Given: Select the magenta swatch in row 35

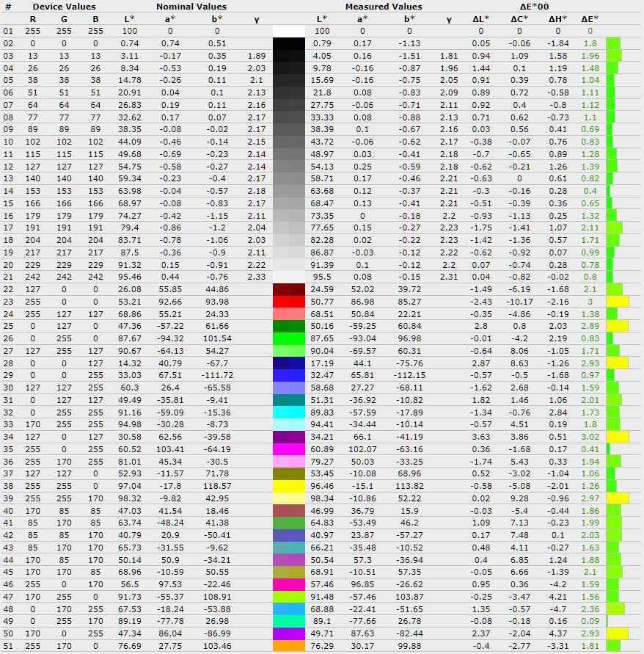Looking at the screenshot, I should point(288,448).
